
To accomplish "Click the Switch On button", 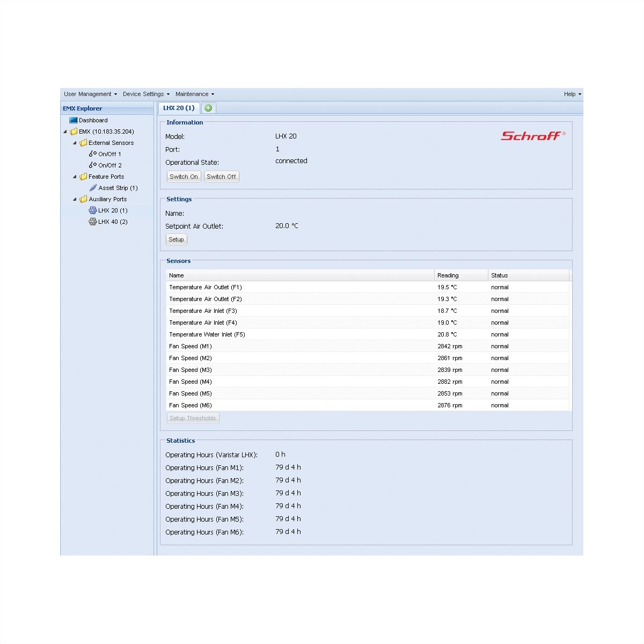I will [184, 177].
